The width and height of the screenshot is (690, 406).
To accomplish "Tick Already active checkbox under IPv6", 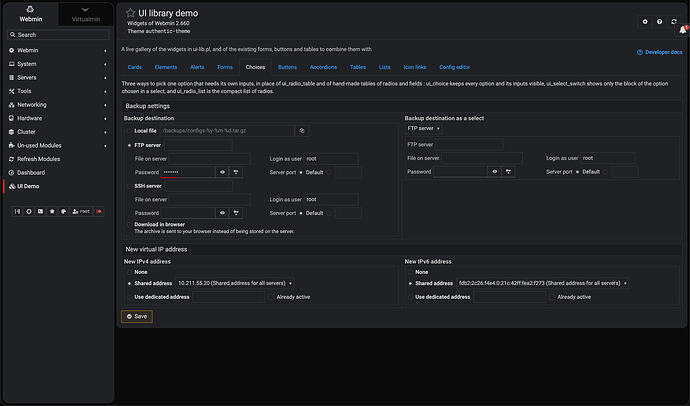I will point(552,297).
